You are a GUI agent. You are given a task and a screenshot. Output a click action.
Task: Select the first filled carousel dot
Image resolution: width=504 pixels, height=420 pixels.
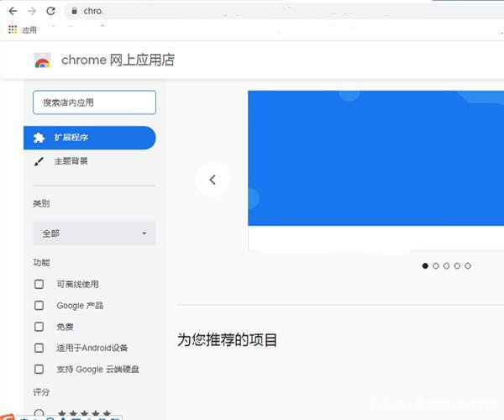point(425,265)
